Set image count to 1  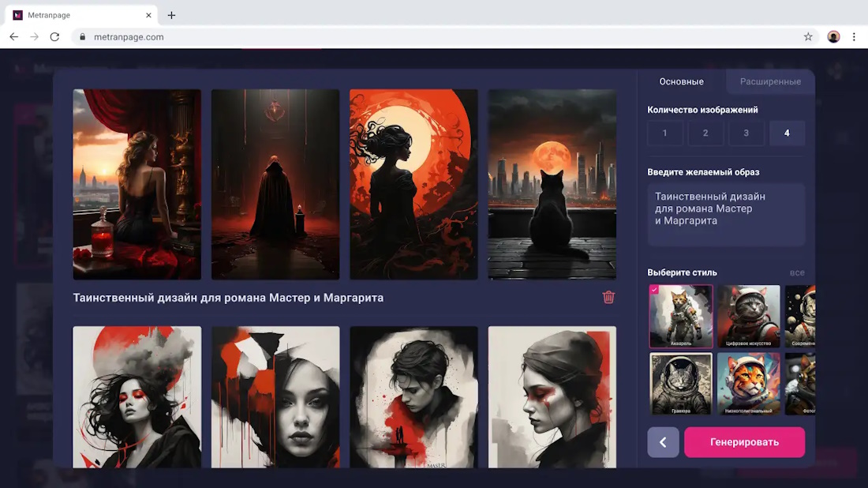664,133
